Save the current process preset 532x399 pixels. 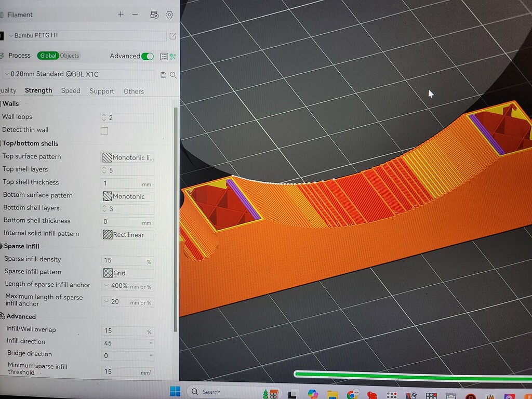pyautogui.click(x=163, y=75)
